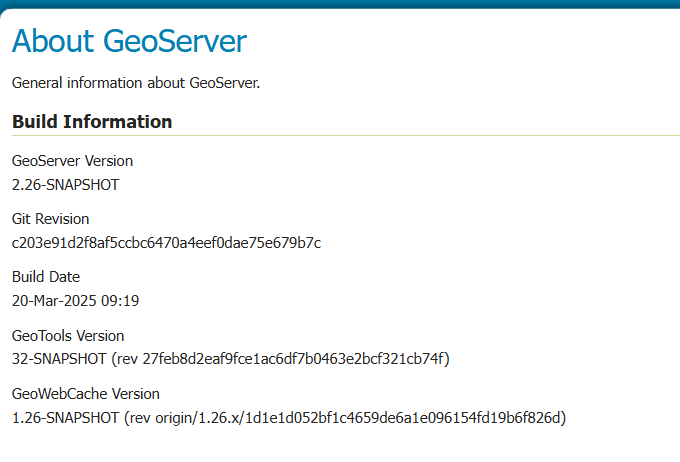Click the 09:19 build time text
The height and width of the screenshot is (462, 680).
click(120, 301)
